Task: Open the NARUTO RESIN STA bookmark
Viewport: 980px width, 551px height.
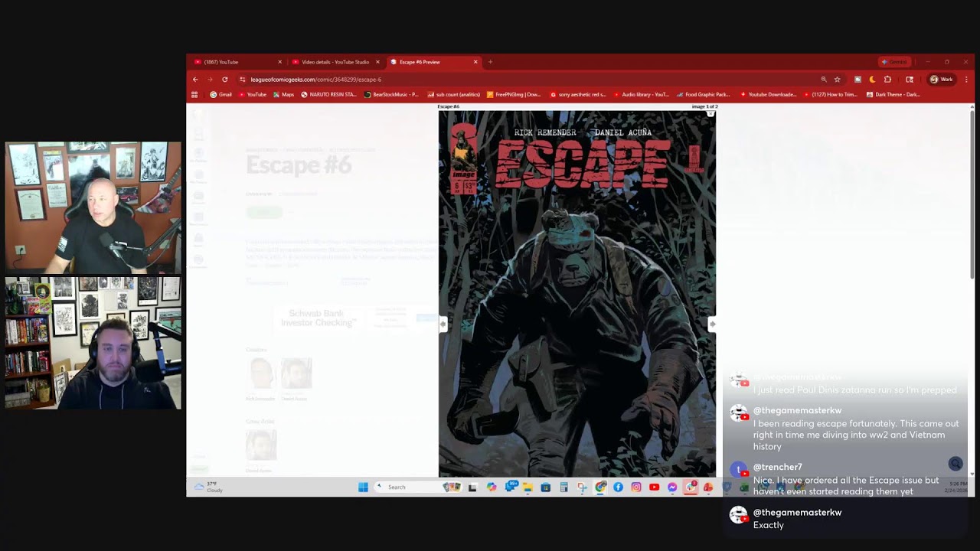Action: click(328, 95)
